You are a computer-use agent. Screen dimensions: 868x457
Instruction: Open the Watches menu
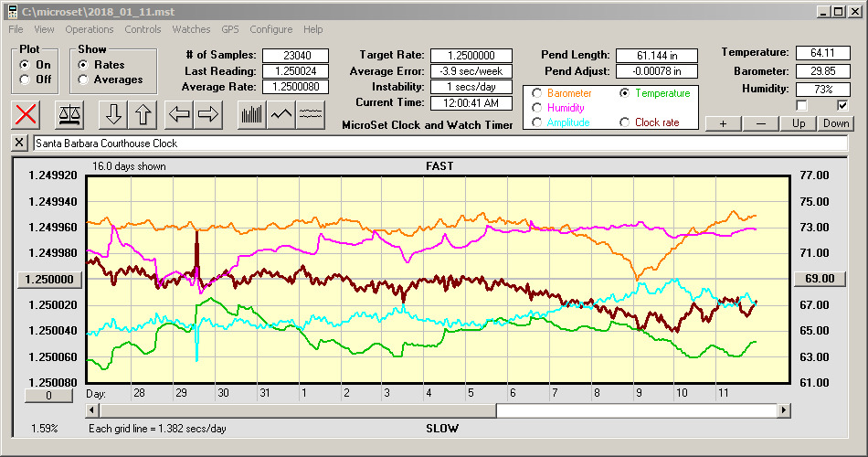191,29
